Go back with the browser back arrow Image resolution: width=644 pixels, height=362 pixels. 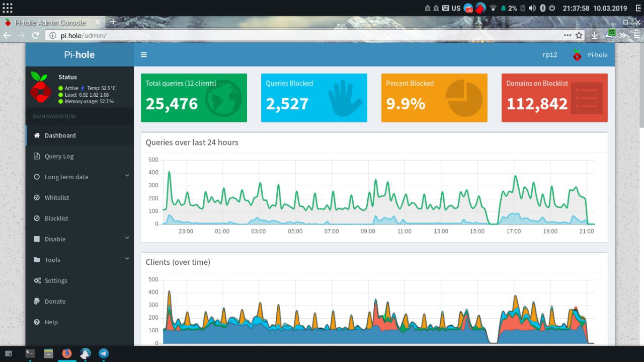tap(7, 35)
